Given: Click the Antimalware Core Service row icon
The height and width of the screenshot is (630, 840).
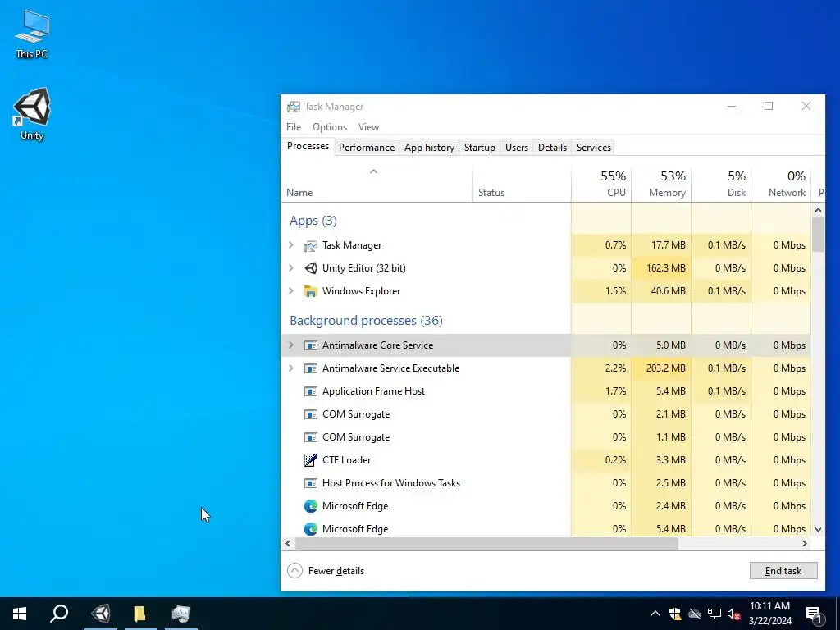Looking at the screenshot, I should pos(311,345).
